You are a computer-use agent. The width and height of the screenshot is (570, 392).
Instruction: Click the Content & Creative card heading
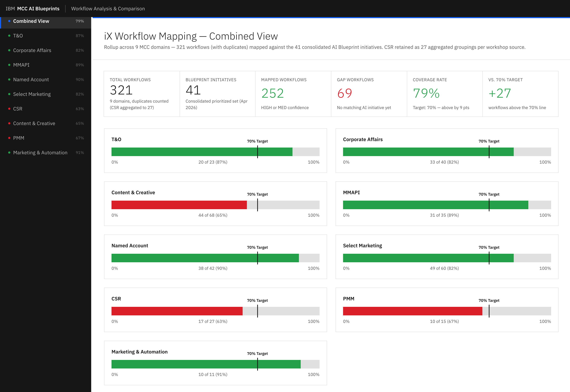point(133,193)
